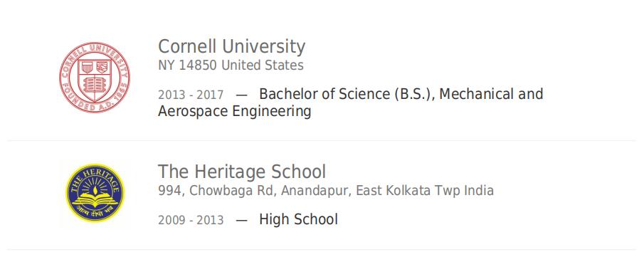Select the NY 14850 United States address
644x257 pixels.
(x=231, y=65)
